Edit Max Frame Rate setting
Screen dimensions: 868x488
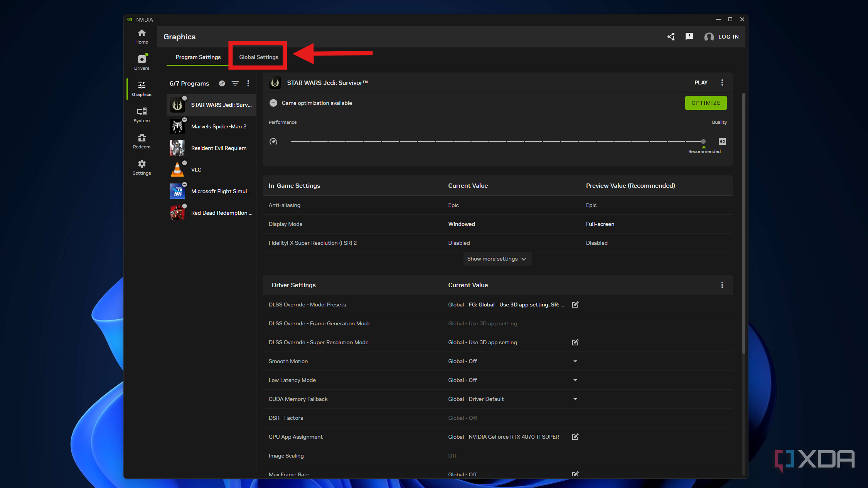click(x=575, y=474)
